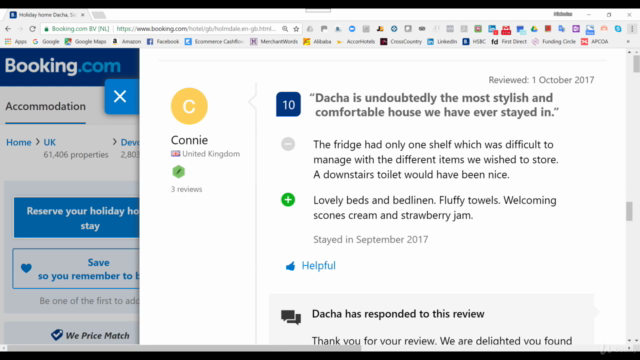Screen dimensions: 640x360
Task: Open the LinkedIn bookmark
Action: [x=442, y=42]
